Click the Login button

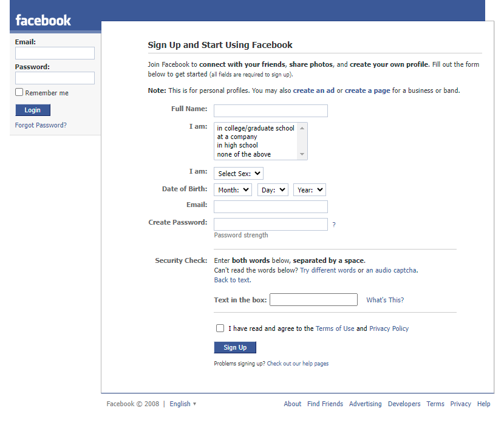(x=33, y=110)
